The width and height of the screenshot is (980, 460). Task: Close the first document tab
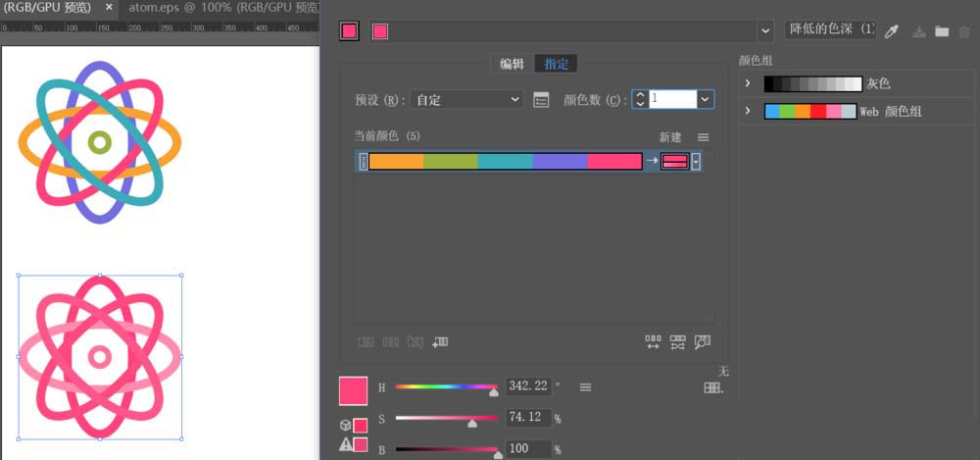(109, 8)
